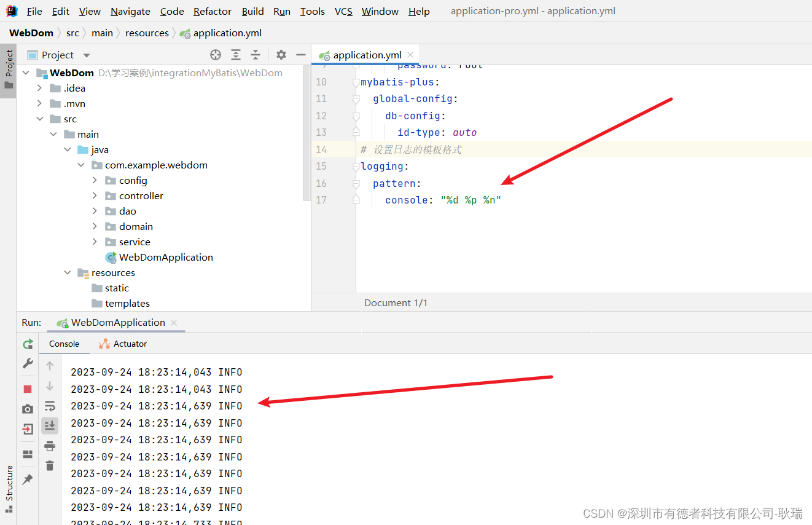Expand the dao package
This screenshot has width=812, height=525.
[95, 211]
